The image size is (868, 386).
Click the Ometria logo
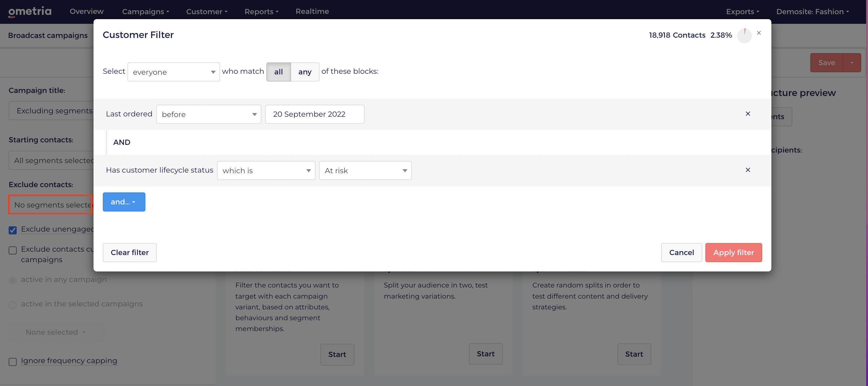(30, 11)
